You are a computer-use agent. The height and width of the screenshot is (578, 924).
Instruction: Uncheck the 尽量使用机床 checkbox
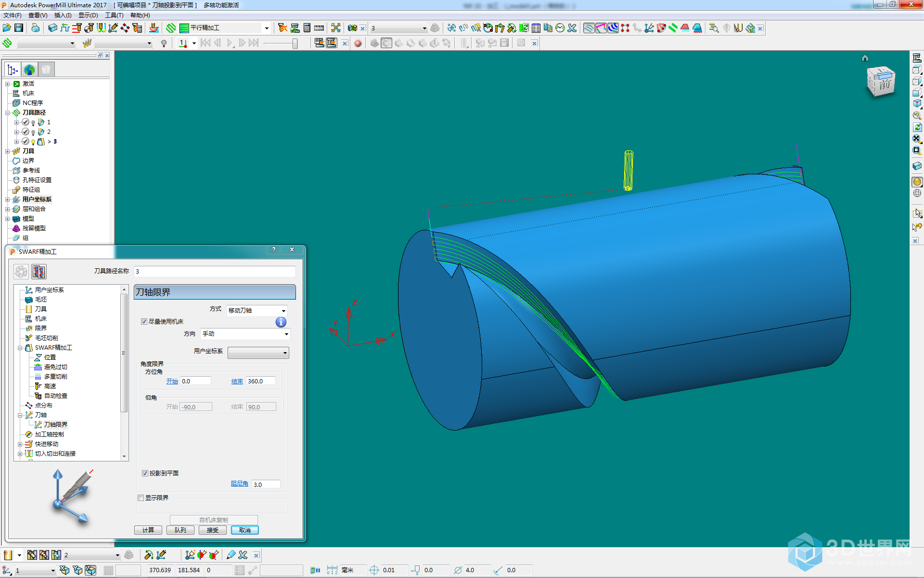[144, 321]
